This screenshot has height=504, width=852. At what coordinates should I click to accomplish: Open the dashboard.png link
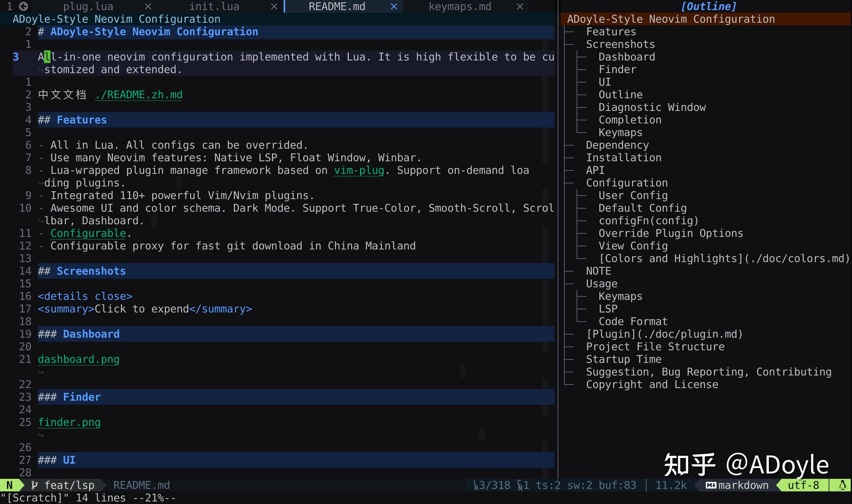[x=78, y=359]
